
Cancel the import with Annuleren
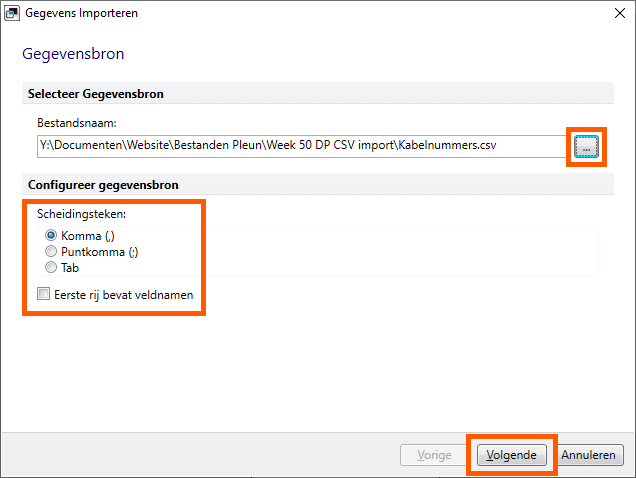[589, 455]
